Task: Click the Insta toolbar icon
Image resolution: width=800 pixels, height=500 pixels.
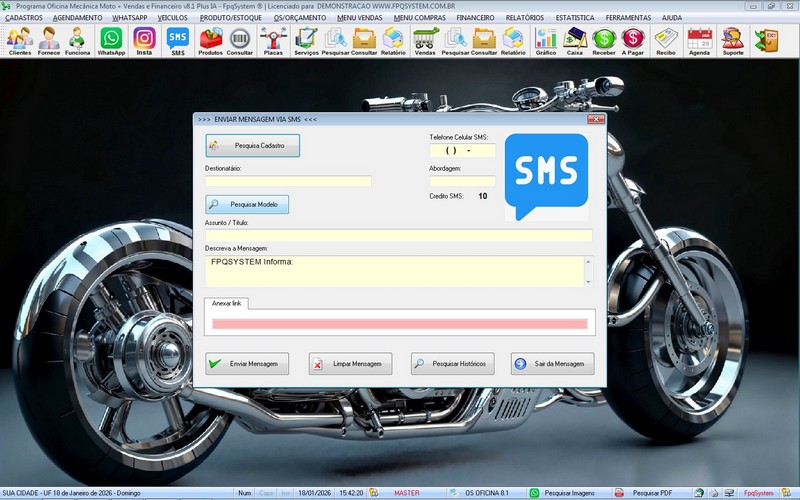Action: 144,40
